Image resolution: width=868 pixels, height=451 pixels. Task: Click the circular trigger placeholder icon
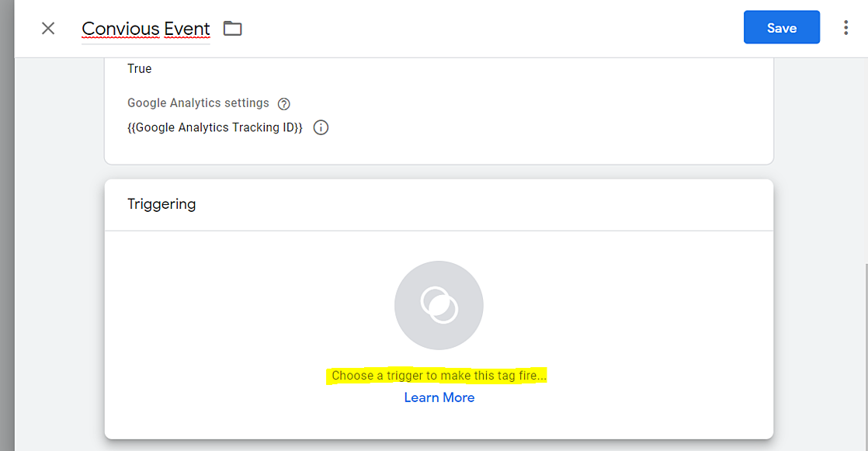(x=439, y=306)
